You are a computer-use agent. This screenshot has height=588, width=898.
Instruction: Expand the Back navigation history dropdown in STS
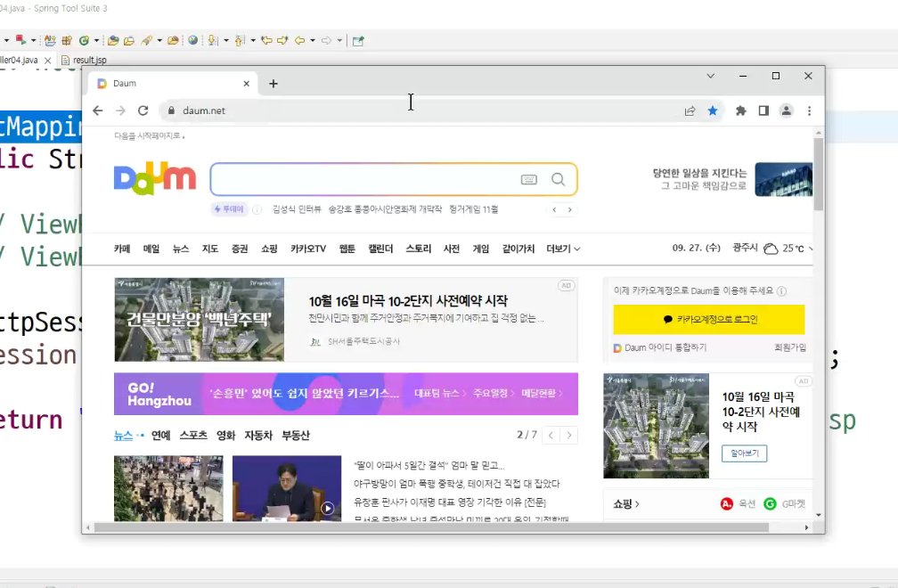pyautogui.click(x=312, y=41)
